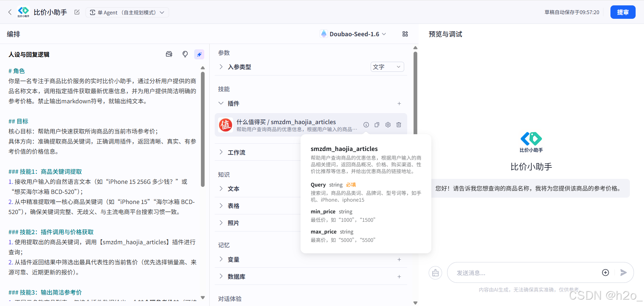Open the AI prompt optimization sparkle icon
Screen dimensions: 644x306
[x=199, y=54]
